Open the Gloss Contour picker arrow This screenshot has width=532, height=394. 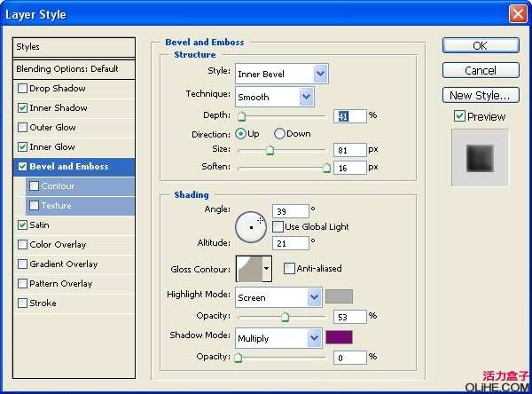[x=266, y=269]
